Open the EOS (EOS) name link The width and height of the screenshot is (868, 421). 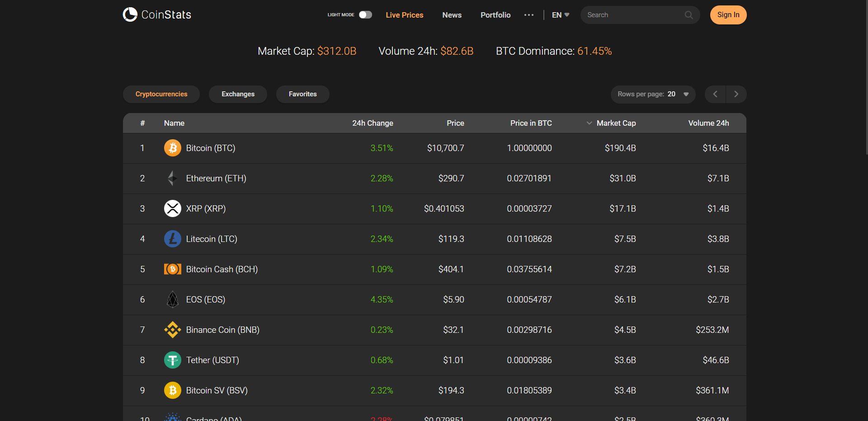pyautogui.click(x=206, y=299)
